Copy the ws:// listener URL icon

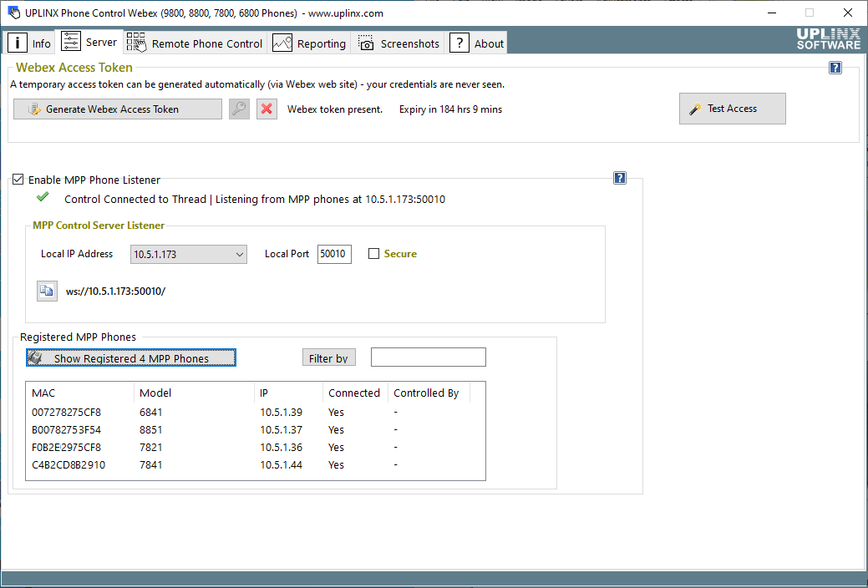47,291
